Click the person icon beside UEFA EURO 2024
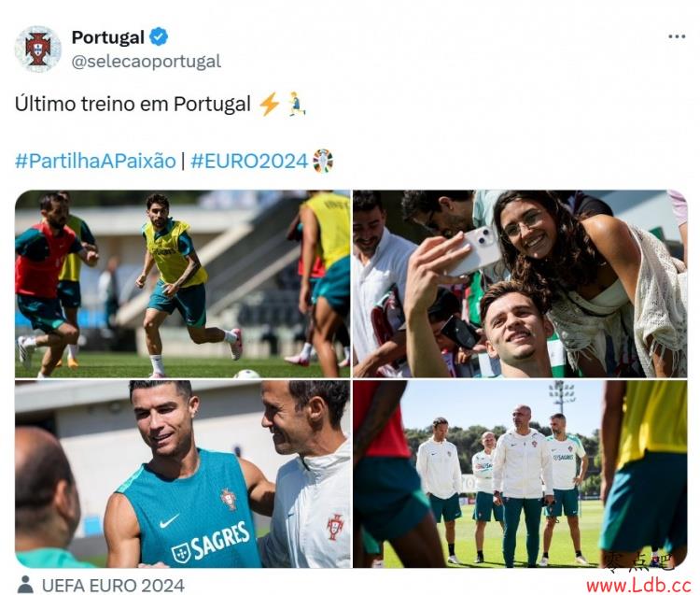 [25, 585]
